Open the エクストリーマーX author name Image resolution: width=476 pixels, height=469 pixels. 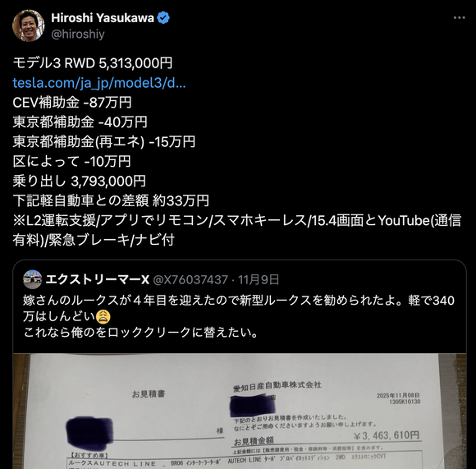98,279
